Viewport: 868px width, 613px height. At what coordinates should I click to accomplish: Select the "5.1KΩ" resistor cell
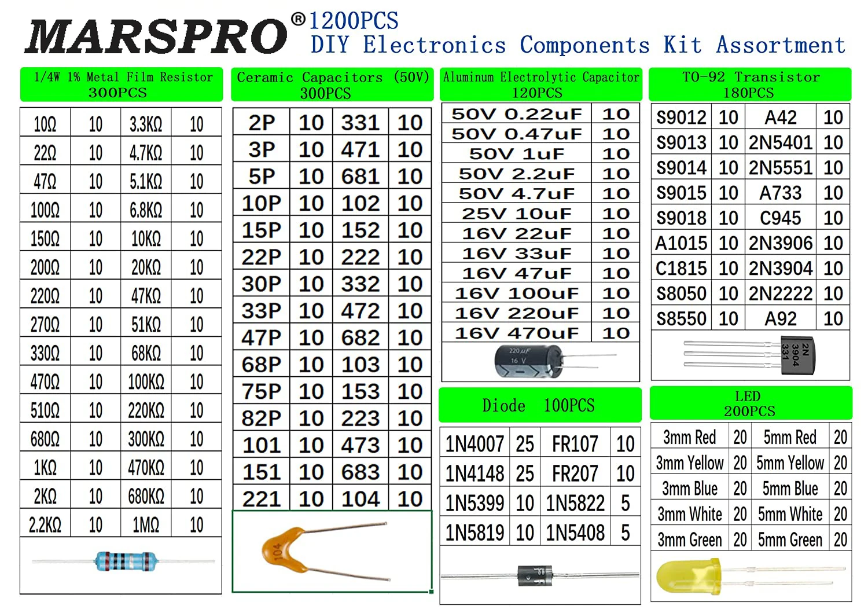146,181
